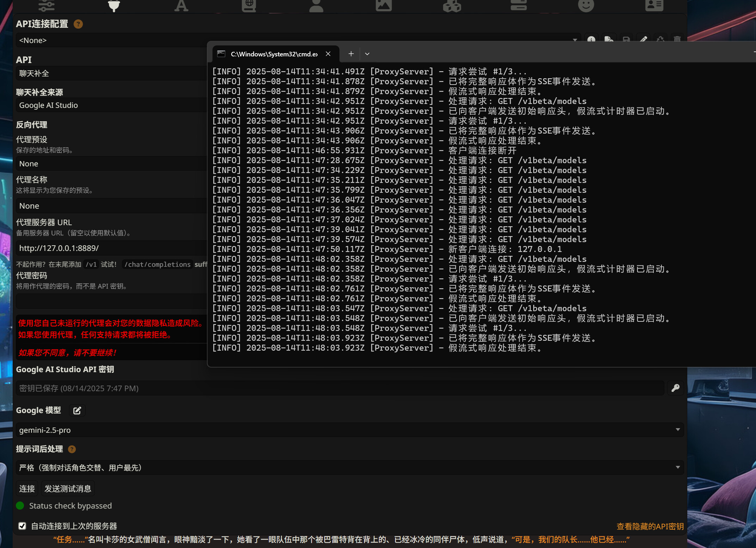The image size is (756, 548).
Task: Click the API connections plug icon
Action: pos(114,5)
